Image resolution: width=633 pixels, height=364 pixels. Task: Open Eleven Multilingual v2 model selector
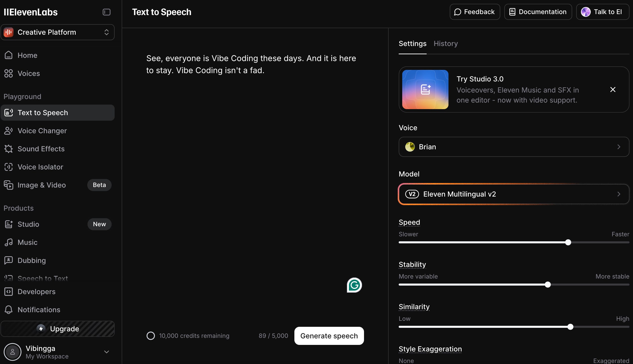(514, 194)
